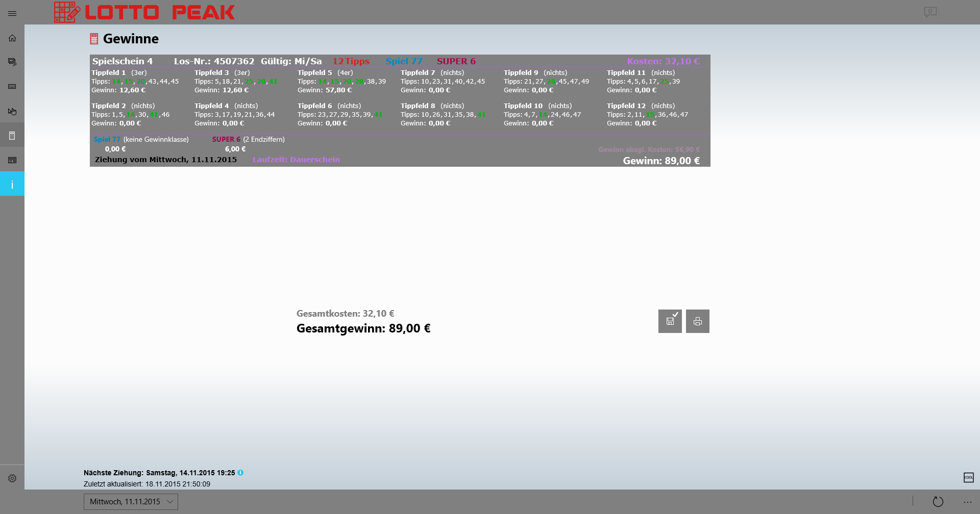This screenshot has width=980, height=514.
Task: Click the Spiel 77 (keine Gewinnklasse) result
Action: coord(141,139)
